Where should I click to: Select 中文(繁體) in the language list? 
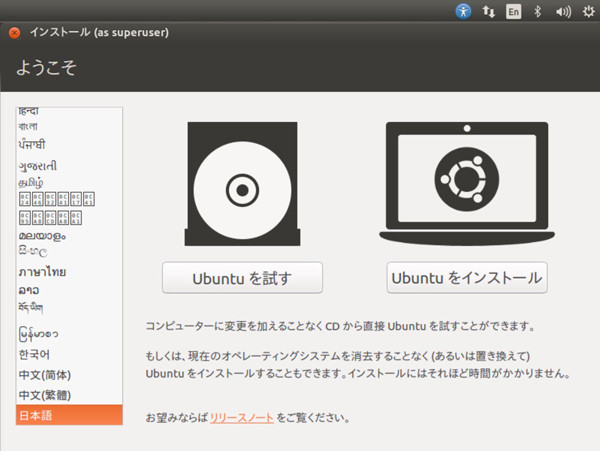point(69,395)
